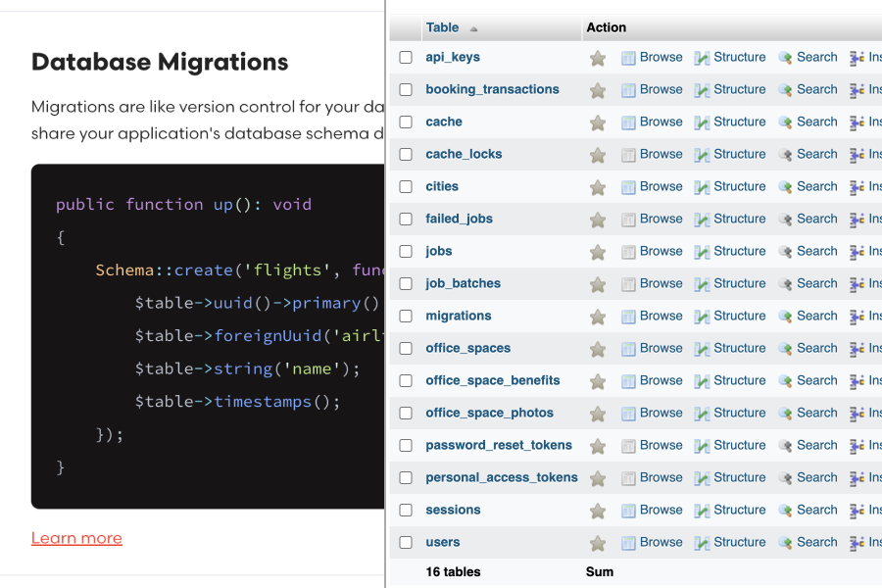Open the job_batches table name link
This screenshot has width=882, height=588.
point(463,283)
